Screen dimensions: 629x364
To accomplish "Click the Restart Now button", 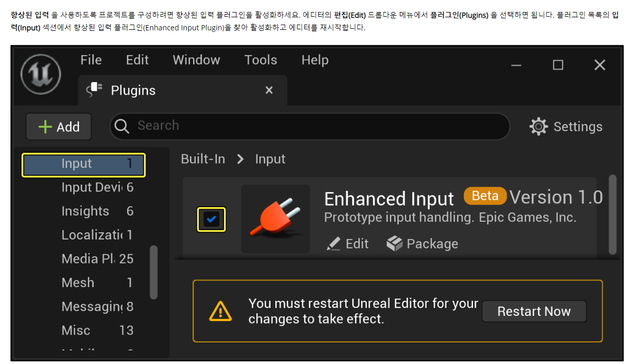I will click(x=534, y=312).
